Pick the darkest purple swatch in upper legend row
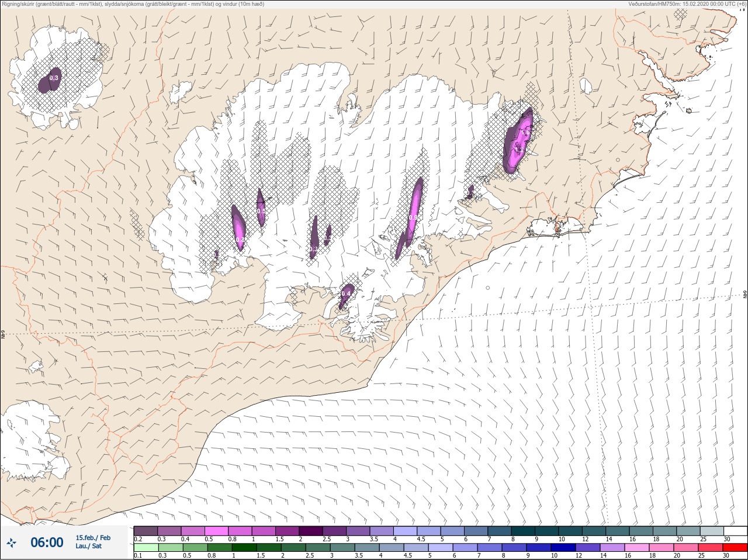 coord(311,530)
